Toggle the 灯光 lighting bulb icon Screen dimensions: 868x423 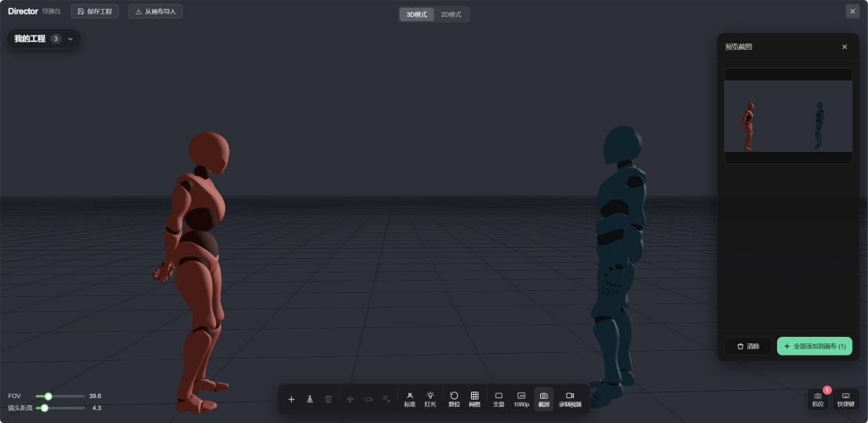(430, 399)
